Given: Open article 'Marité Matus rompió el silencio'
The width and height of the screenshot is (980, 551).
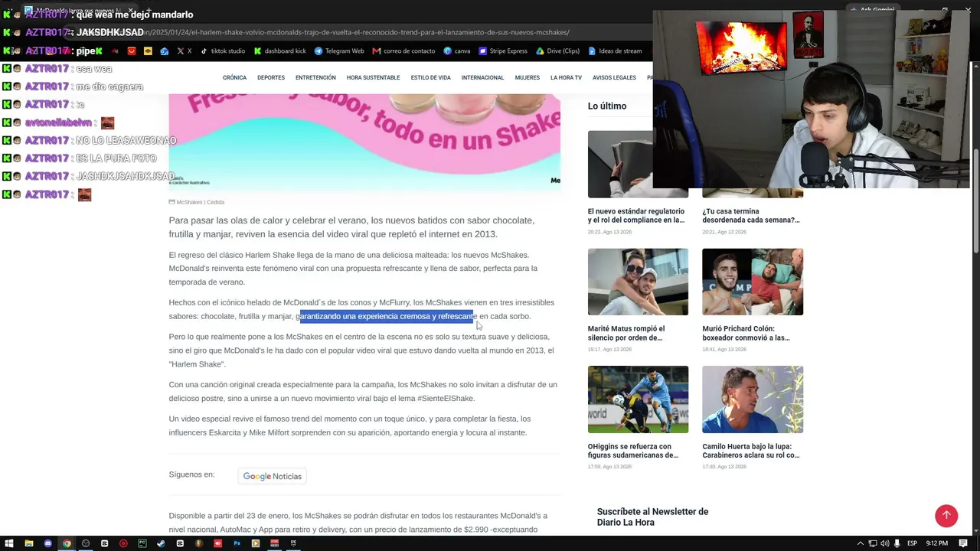Looking at the screenshot, I should 626,334.
